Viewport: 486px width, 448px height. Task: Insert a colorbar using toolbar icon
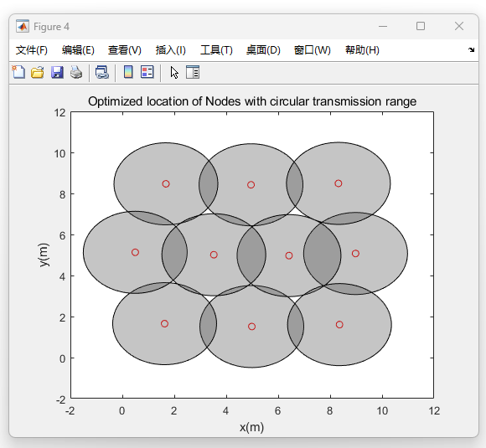128,72
